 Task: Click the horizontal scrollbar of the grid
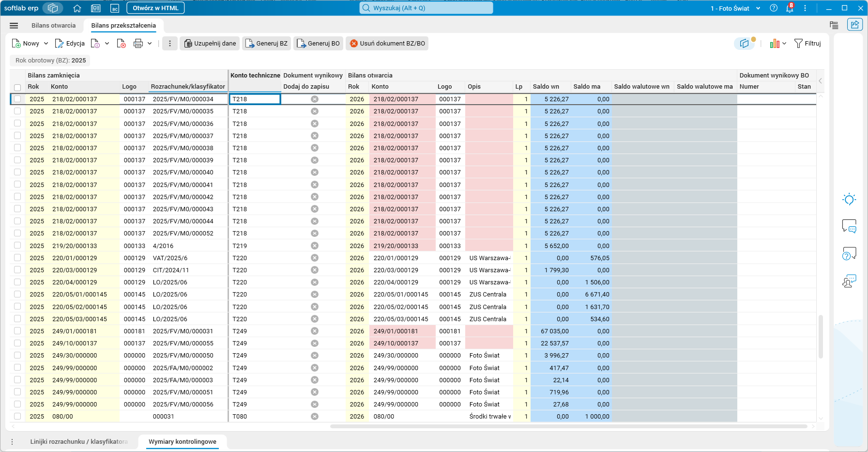[x=568, y=426]
